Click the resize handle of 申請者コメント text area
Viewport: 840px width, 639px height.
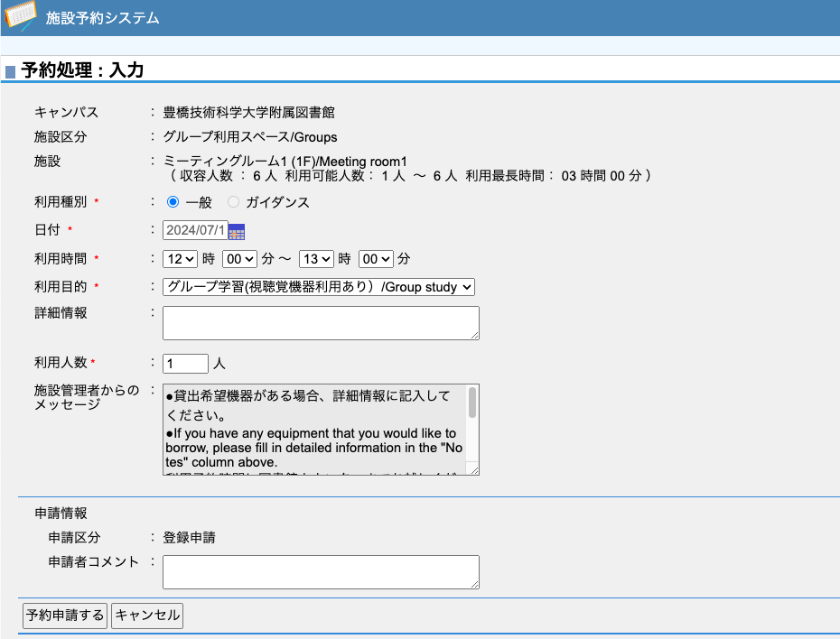point(474,585)
